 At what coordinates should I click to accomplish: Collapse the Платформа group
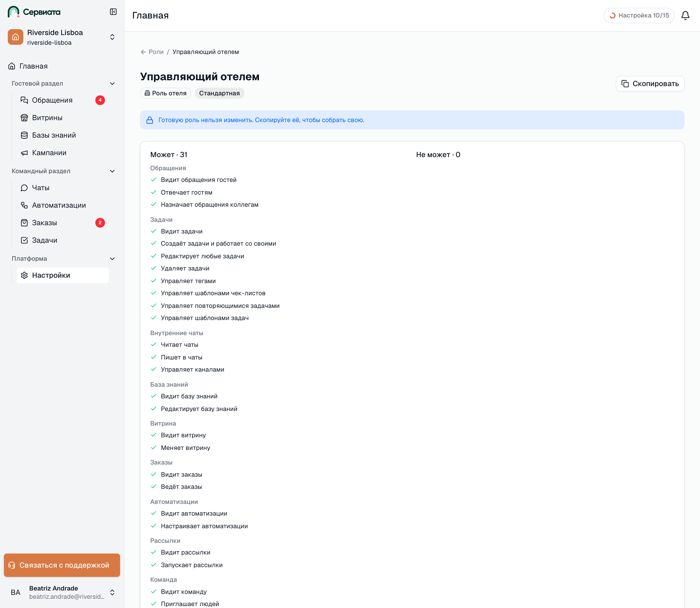63,259
